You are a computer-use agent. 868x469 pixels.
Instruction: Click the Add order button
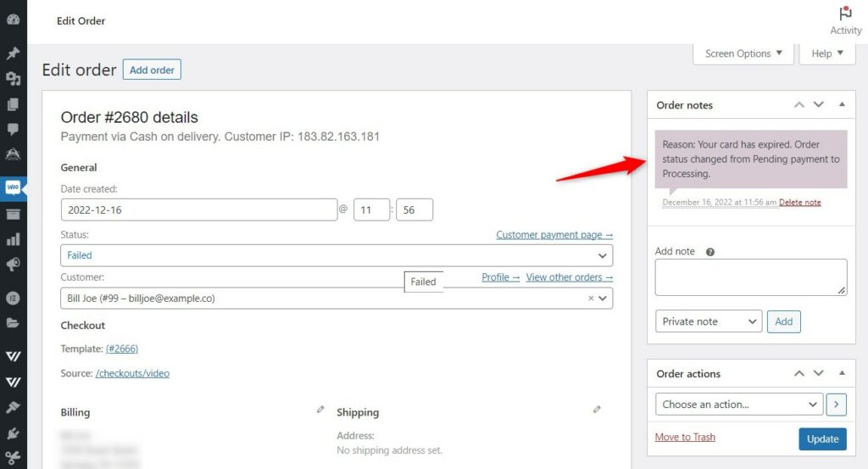pos(152,70)
